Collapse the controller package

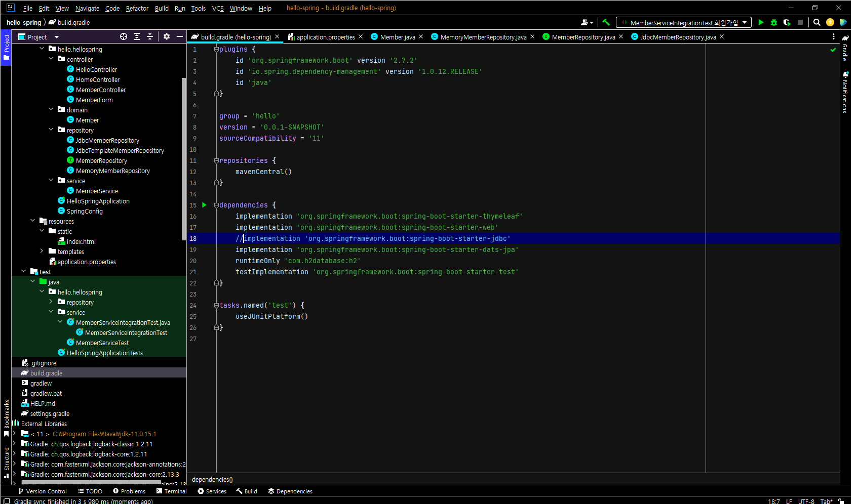click(x=51, y=59)
